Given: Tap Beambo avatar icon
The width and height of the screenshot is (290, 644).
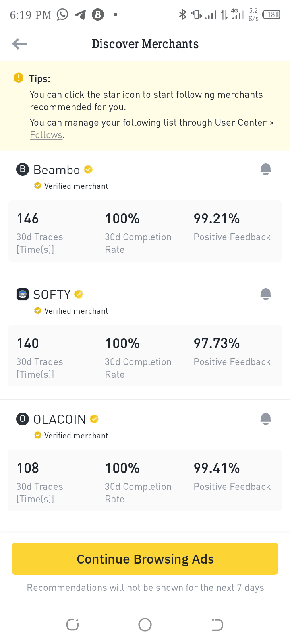Looking at the screenshot, I should [23, 169].
